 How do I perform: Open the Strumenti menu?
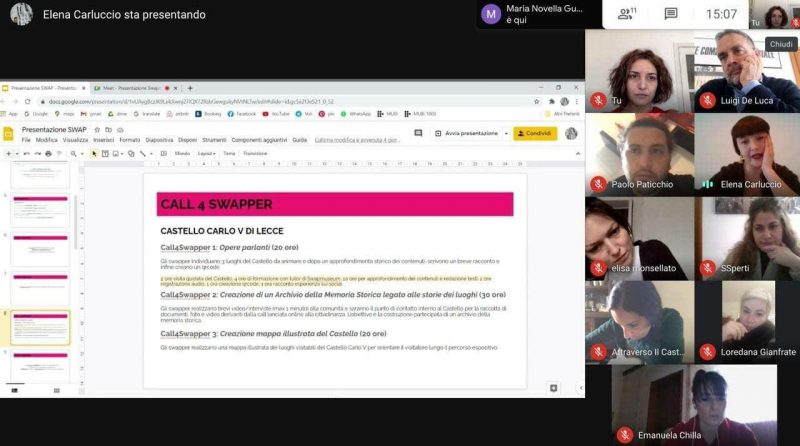pyautogui.click(x=214, y=140)
